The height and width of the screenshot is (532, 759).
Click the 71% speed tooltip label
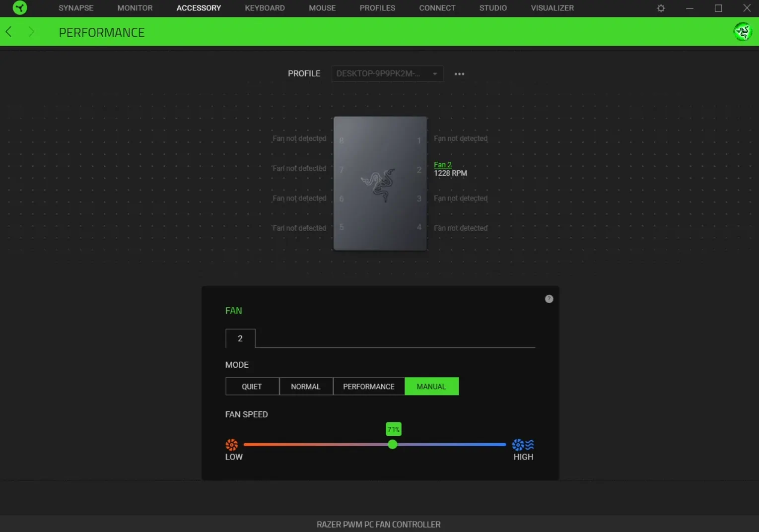click(x=394, y=429)
